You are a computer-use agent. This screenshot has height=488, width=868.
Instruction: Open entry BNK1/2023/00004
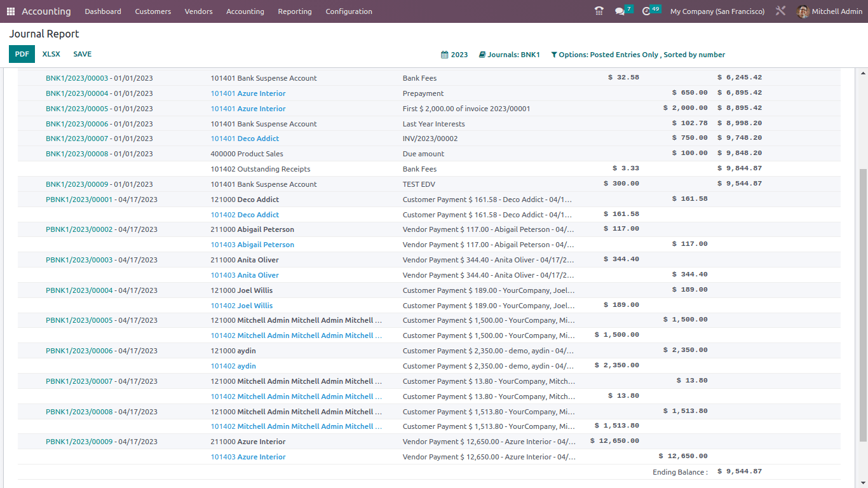click(77, 93)
